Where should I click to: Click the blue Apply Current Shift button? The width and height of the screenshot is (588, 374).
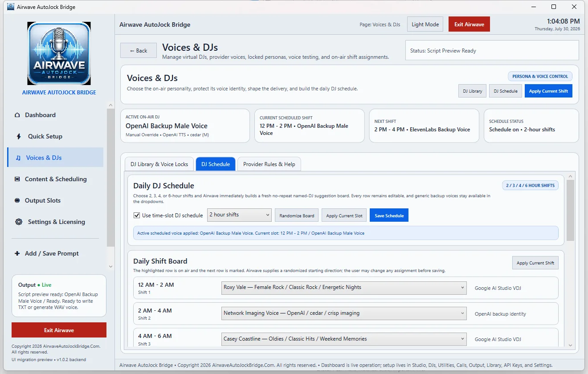point(548,91)
